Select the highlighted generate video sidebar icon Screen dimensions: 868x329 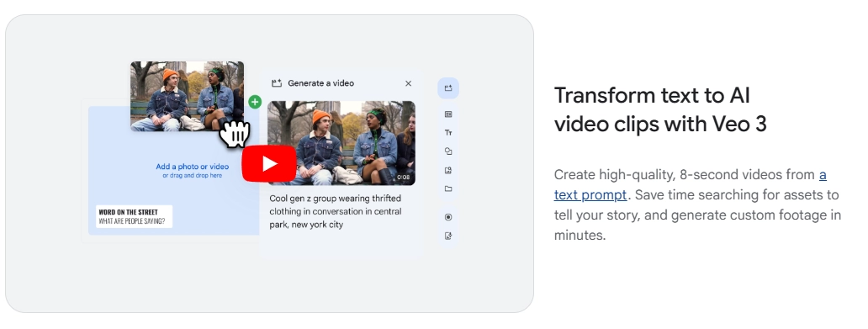(448, 88)
